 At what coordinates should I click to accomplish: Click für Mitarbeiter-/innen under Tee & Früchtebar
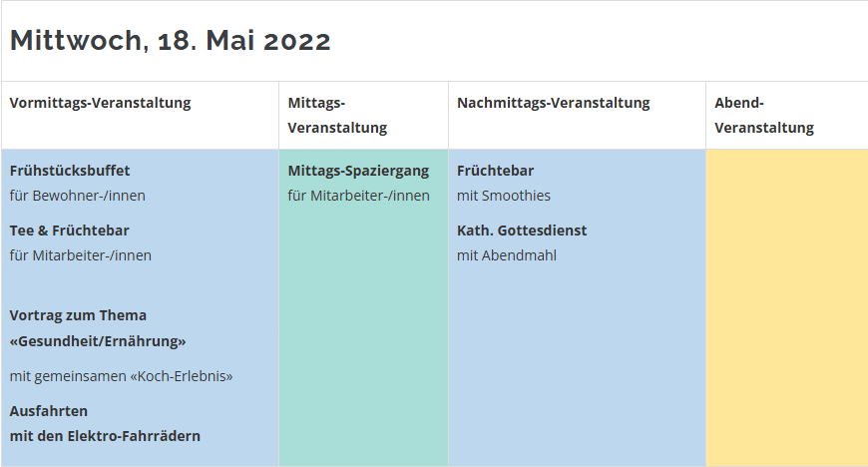(80, 255)
